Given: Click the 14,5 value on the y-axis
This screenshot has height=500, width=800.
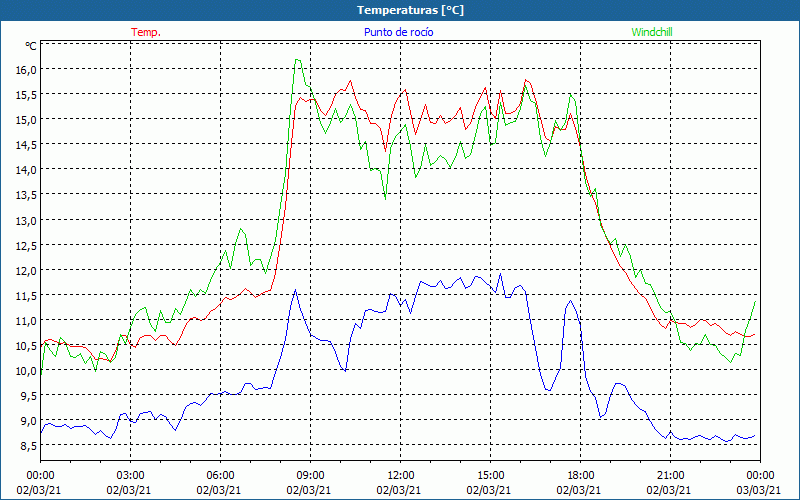Looking at the screenshot, I should tap(26, 145).
